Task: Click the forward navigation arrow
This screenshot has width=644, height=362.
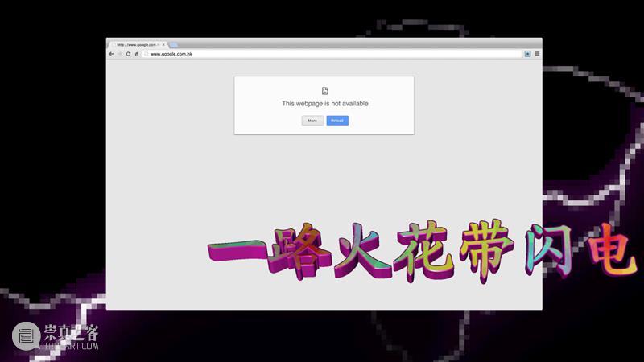Action: tap(119, 54)
